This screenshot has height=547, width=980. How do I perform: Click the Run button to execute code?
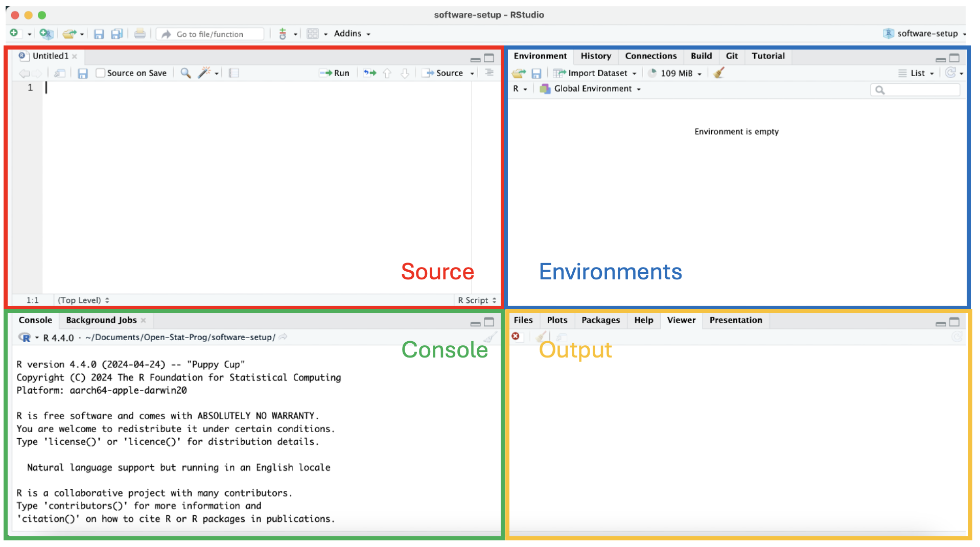pos(335,73)
